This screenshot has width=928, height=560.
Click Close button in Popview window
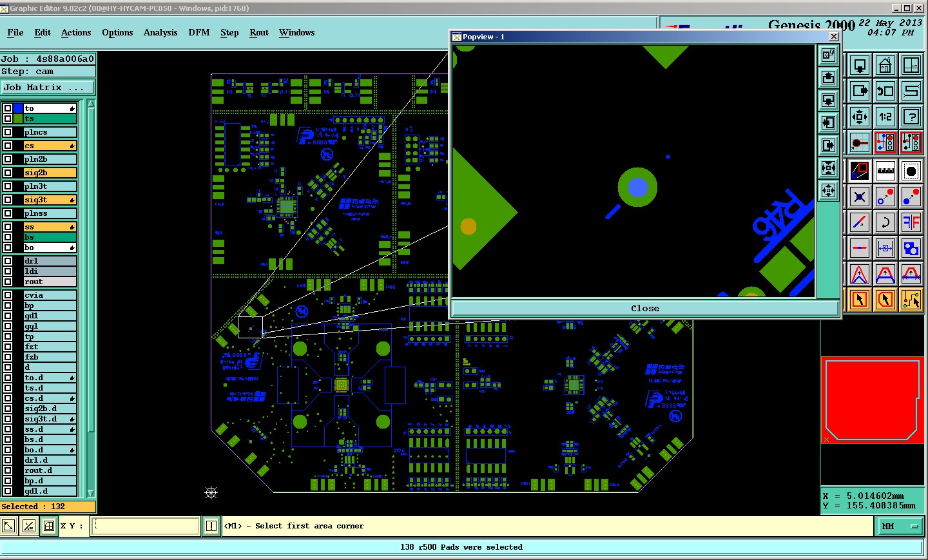pos(645,308)
